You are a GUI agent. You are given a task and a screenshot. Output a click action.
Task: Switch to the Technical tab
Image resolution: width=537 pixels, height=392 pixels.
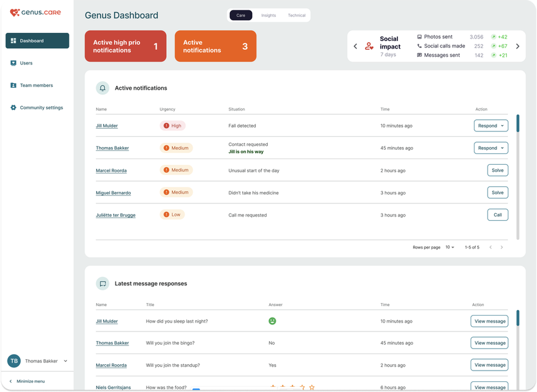tap(296, 15)
